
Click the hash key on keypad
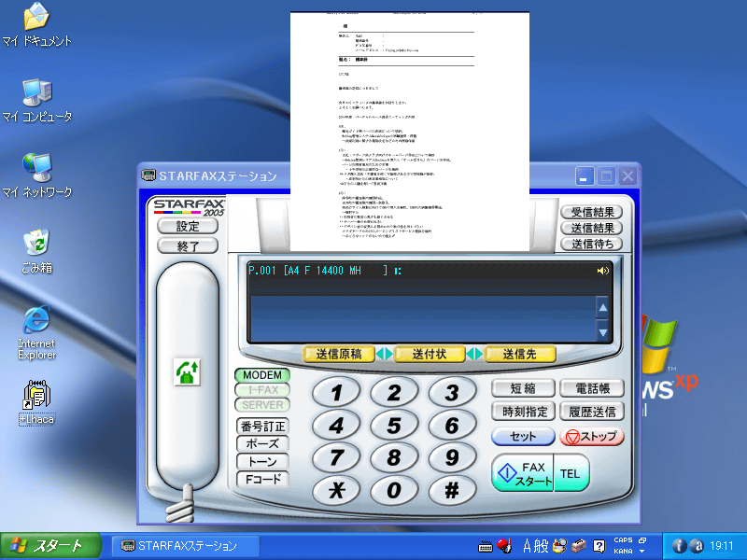coord(452,490)
